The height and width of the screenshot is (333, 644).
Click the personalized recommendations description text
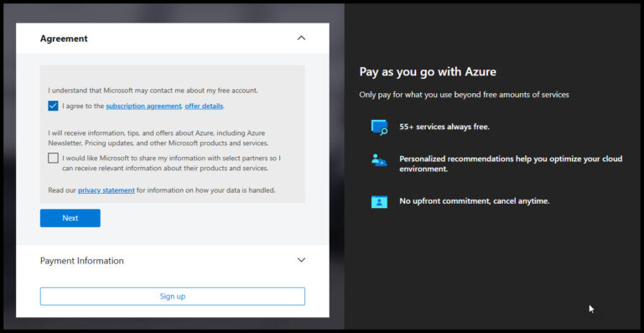(511, 164)
